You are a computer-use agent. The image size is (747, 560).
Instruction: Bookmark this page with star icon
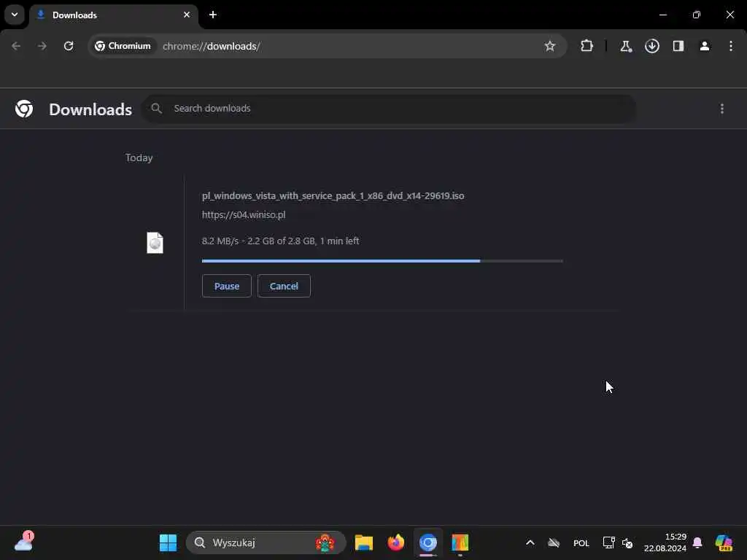point(550,46)
